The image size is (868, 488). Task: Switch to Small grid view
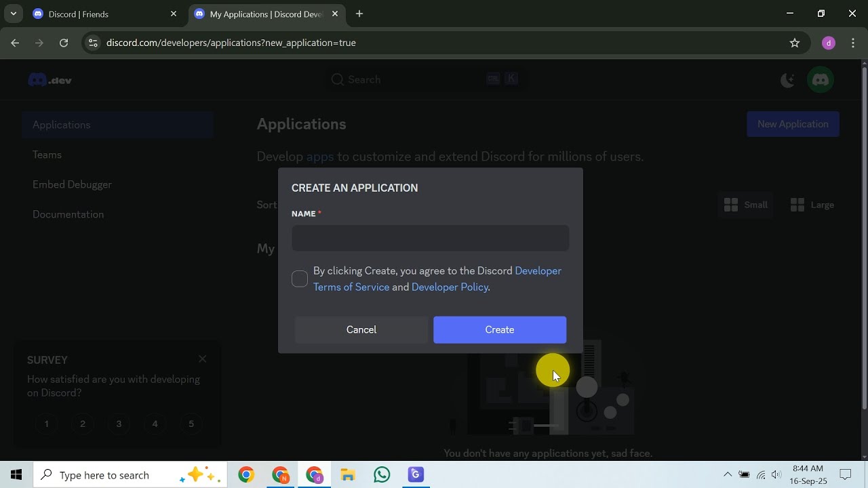click(745, 205)
